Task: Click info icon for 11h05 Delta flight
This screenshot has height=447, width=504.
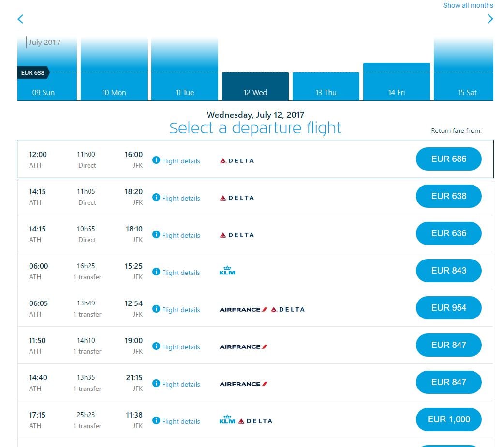Action: pyautogui.click(x=156, y=198)
